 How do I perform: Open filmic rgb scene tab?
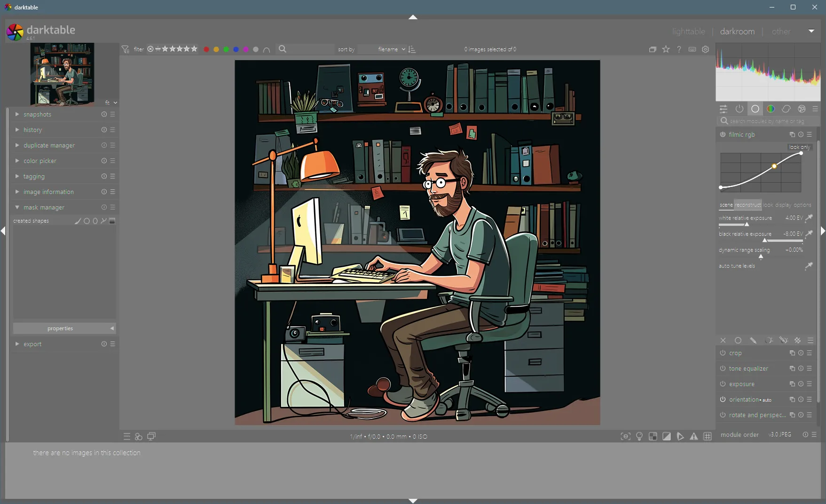click(x=726, y=205)
